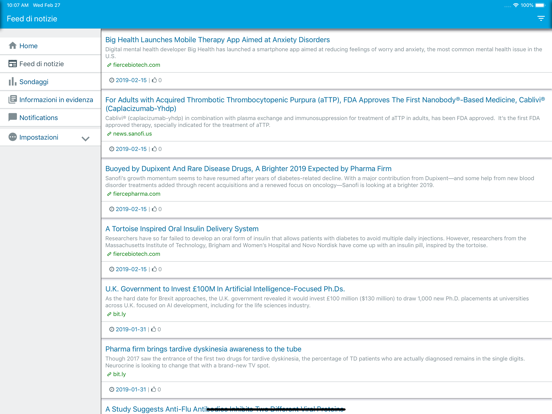Click the news.sanofi.us source link
The image size is (552, 414).
[132, 134]
